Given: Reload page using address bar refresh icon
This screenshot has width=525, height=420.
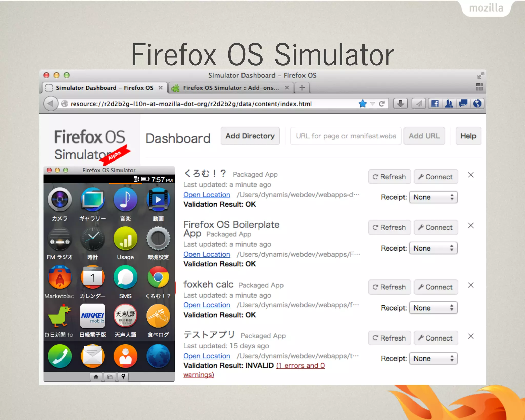Looking at the screenshot, I should [x=382, y=104].
